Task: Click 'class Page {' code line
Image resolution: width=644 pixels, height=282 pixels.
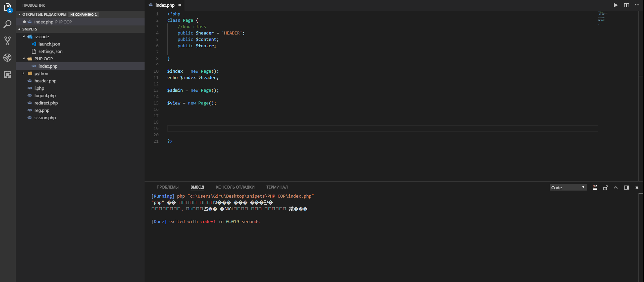Action: [183, 20]
